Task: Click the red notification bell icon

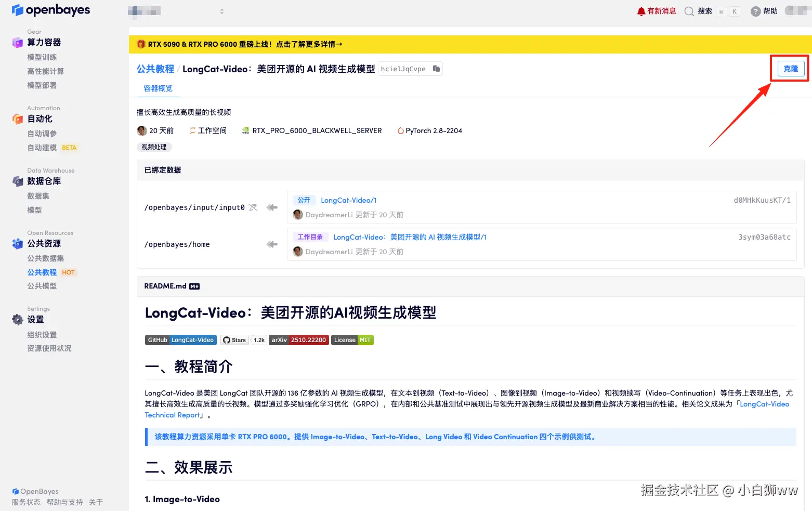Action: pyautogui.click(x=641, y=11)
